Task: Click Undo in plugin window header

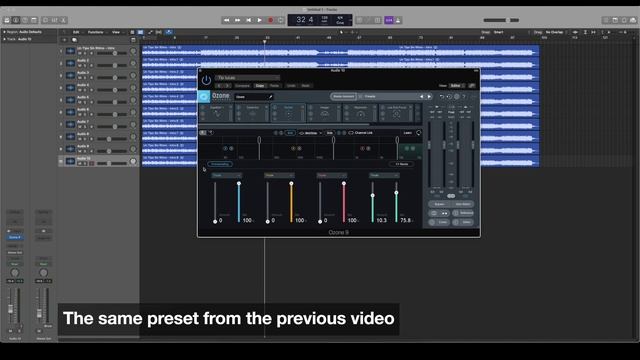Action: click(291, 86)
